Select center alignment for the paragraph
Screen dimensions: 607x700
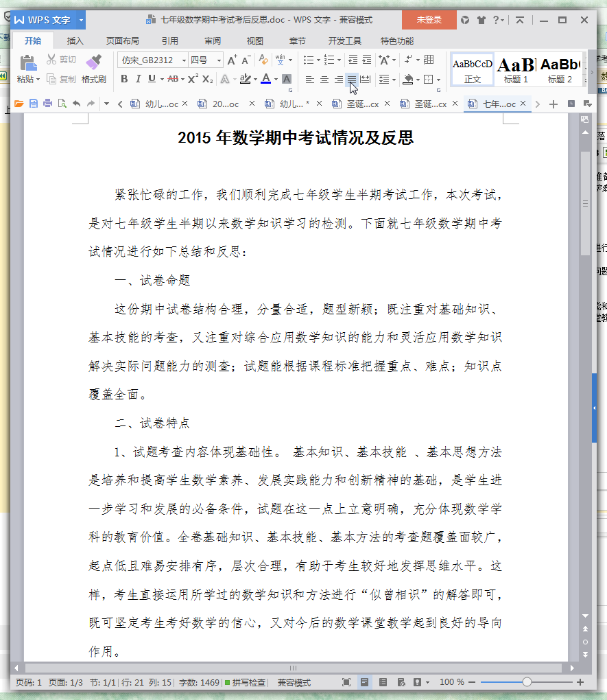pos(322,80)
